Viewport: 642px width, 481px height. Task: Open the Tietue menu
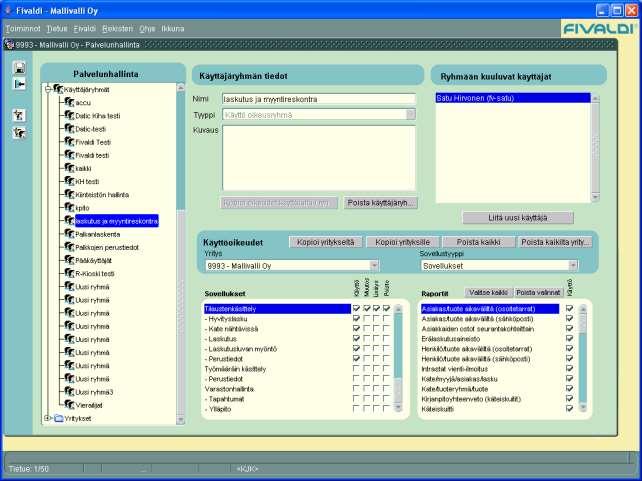click(x=57, y=29)
